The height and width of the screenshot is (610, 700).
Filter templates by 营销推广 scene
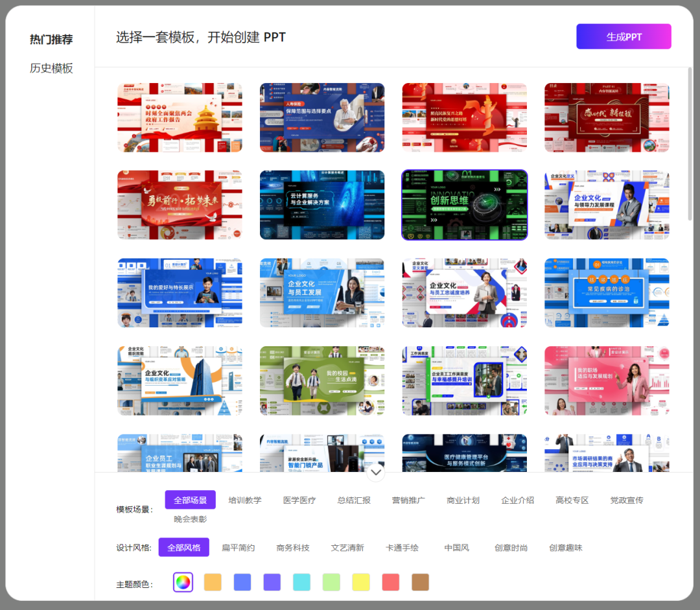tap(408, 500)
